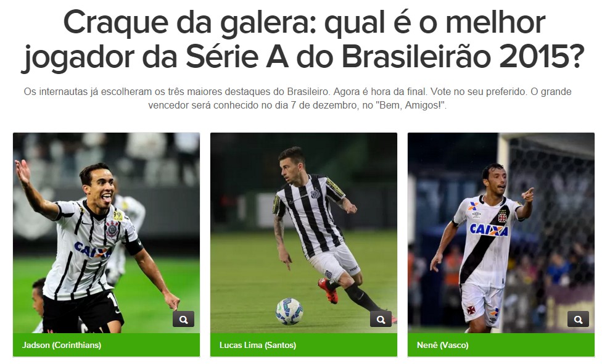Image resolution: width=602 pixels, height=364 pixels.
Task: Click Lucas Lima's red cleat
Action: coord(328,291)
